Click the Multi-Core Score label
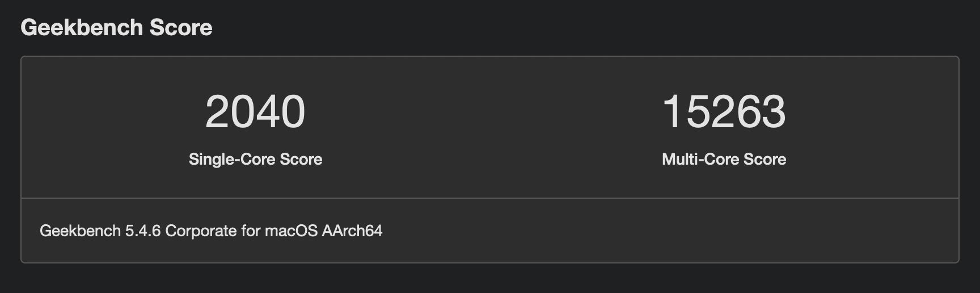The height and width of the screenshot is (293, 980). [724, 159]
